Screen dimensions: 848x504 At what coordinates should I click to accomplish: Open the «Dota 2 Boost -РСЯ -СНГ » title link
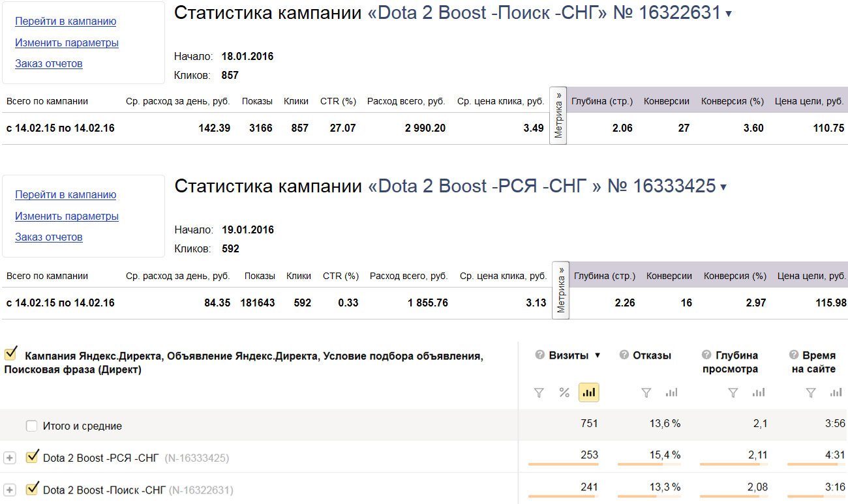485,186
